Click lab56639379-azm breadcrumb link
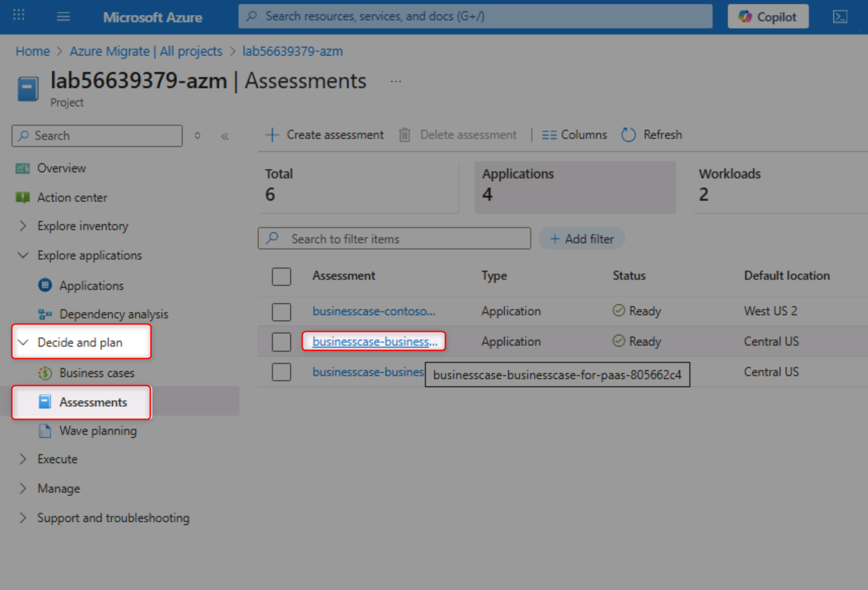868x590 pixels. 292,51
